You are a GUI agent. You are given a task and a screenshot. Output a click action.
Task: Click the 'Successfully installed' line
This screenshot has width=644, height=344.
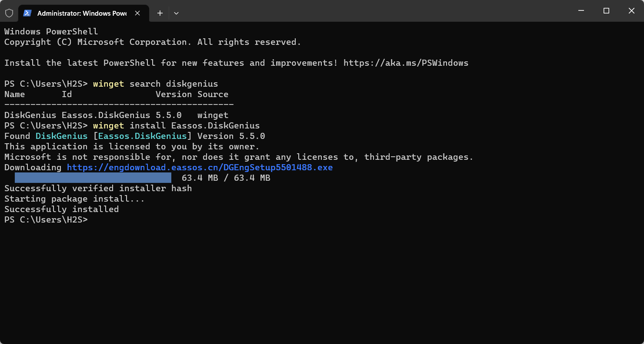(x=61, y=209)
